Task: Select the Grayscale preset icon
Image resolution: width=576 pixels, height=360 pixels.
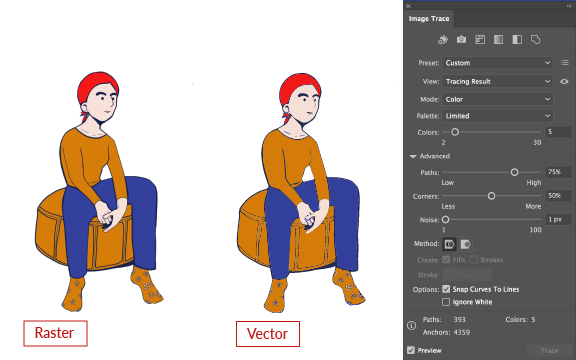Action: point(498,39)
